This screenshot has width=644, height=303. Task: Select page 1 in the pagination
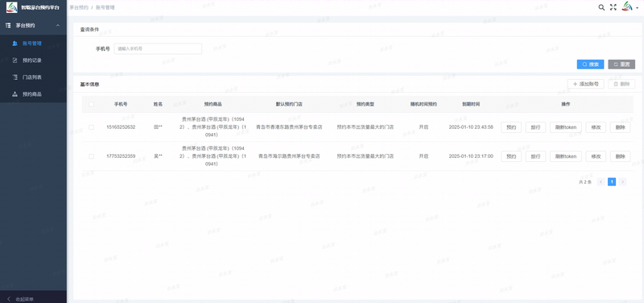click(612, 181)
